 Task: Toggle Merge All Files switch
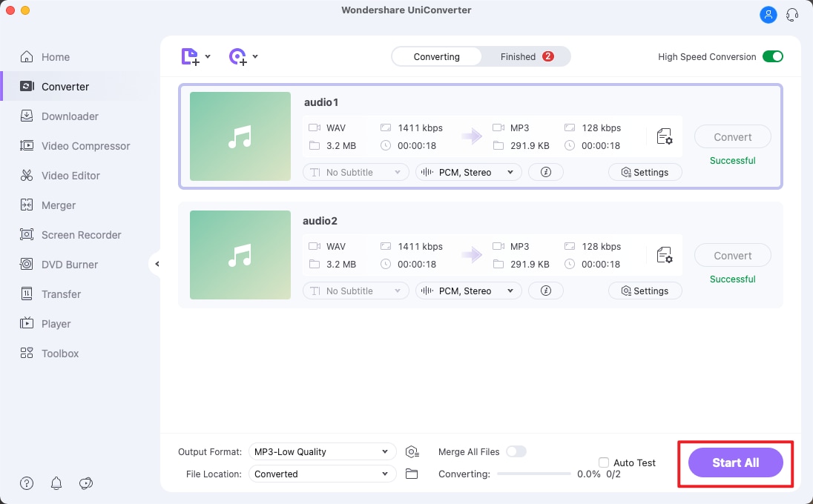516,451
